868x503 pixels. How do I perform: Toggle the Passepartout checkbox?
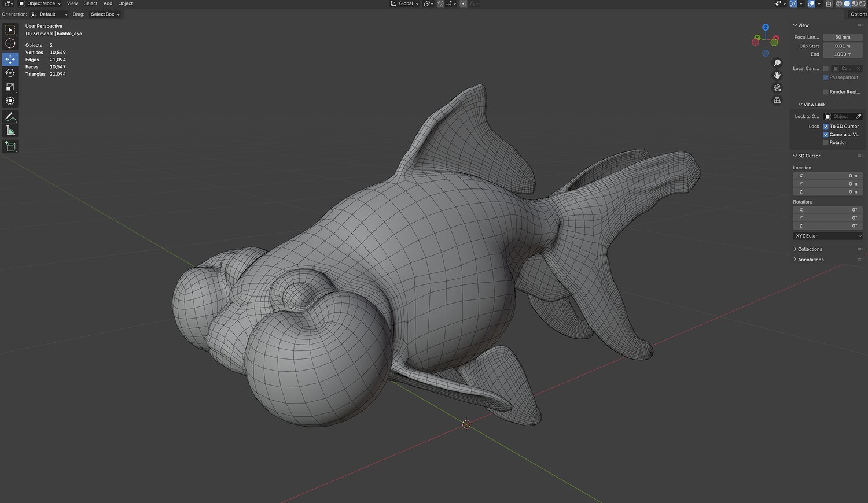tap(826, 77)
